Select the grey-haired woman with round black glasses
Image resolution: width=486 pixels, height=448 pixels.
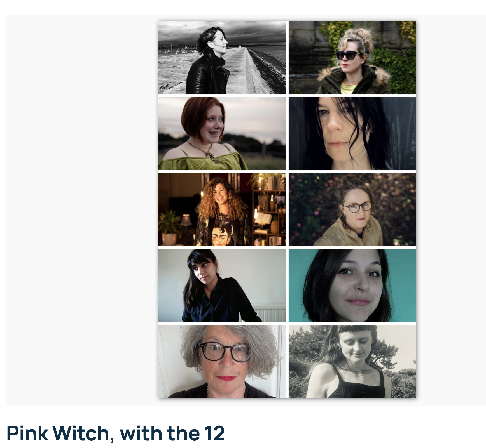tap(222, 362)
